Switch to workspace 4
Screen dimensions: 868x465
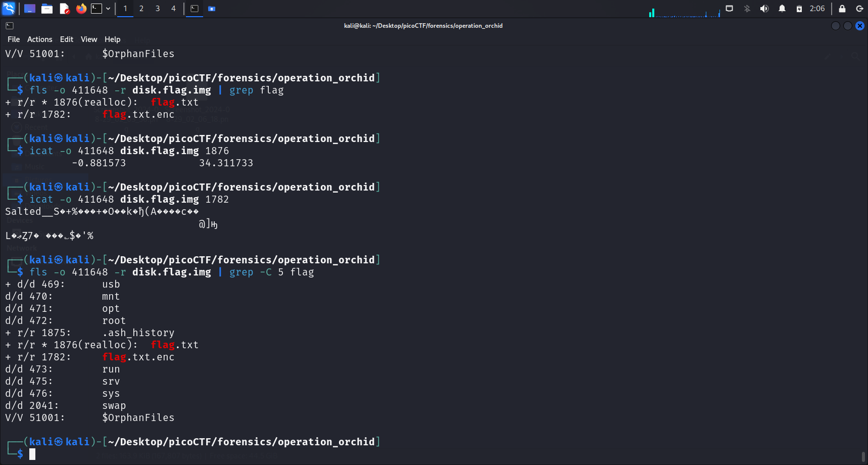(173, 9)
